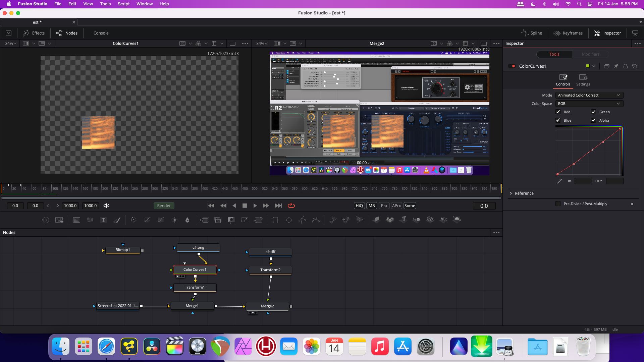
Task: Open ColorCurves1 tile color dropdown arrow
Action: tap(594, 66)
